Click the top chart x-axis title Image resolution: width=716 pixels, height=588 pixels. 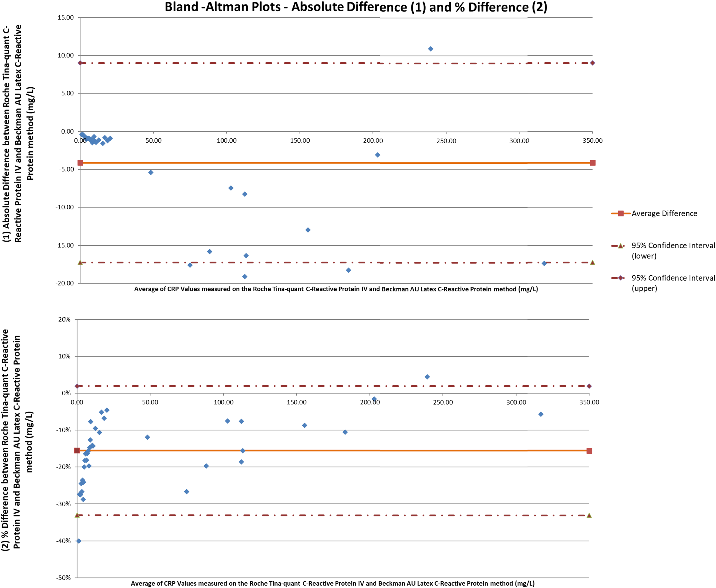click(x=336, y=289)
